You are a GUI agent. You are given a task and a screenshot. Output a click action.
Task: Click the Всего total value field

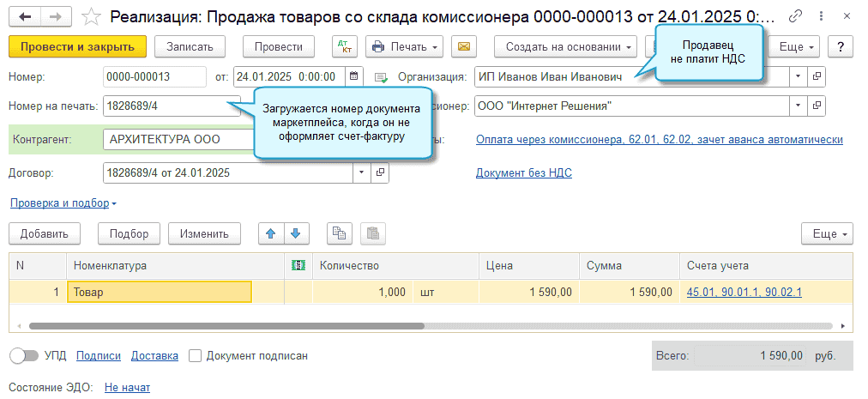(x=750, y=356)
